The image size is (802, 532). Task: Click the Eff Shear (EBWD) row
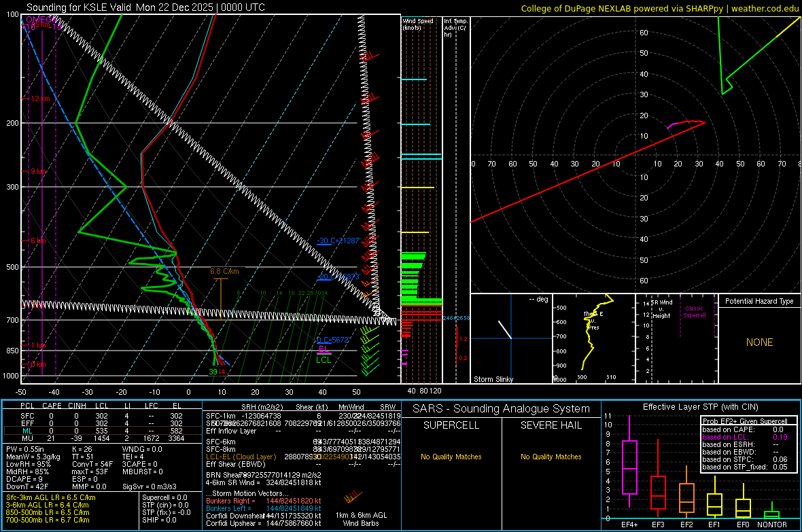(x=303, y=465)
